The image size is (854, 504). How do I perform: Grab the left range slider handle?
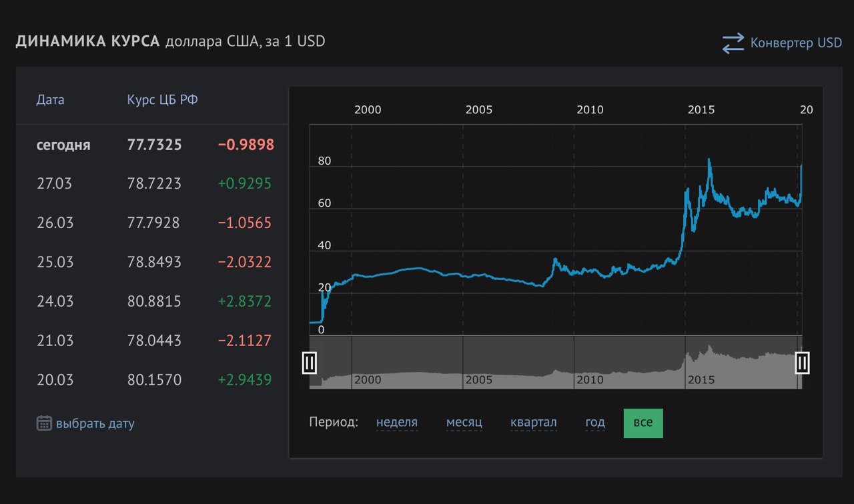(309, 363)
